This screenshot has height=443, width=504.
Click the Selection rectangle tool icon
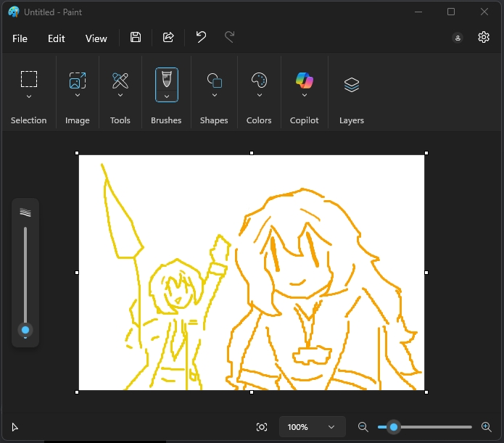[29, 79]
